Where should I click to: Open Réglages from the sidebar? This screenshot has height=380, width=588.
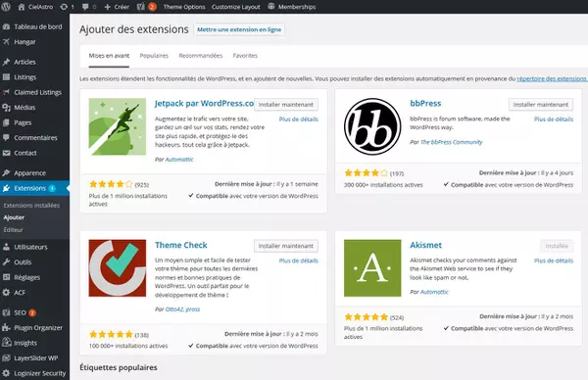click(26, 277)
